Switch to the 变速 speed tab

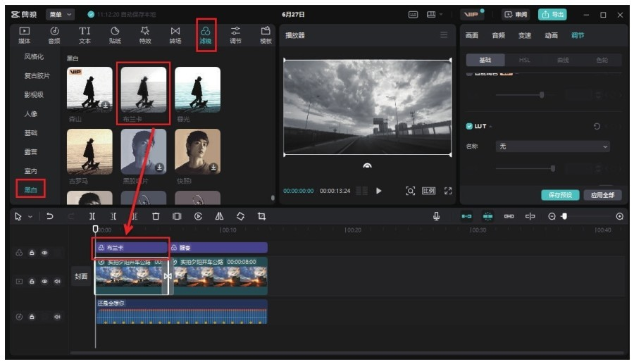525,35
